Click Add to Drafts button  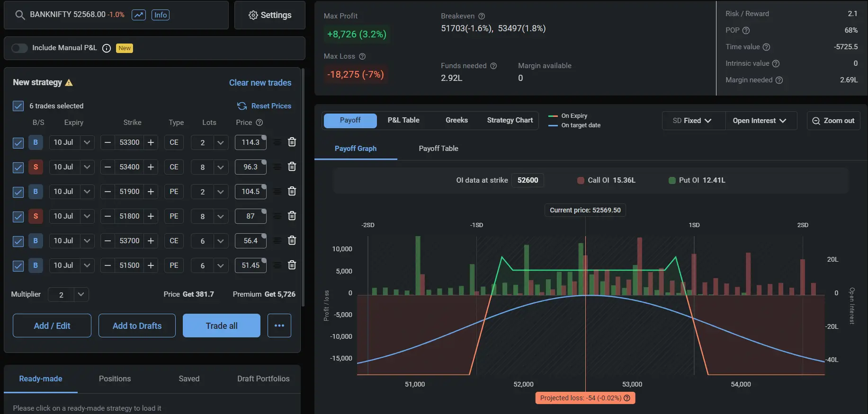click(137, 326)
